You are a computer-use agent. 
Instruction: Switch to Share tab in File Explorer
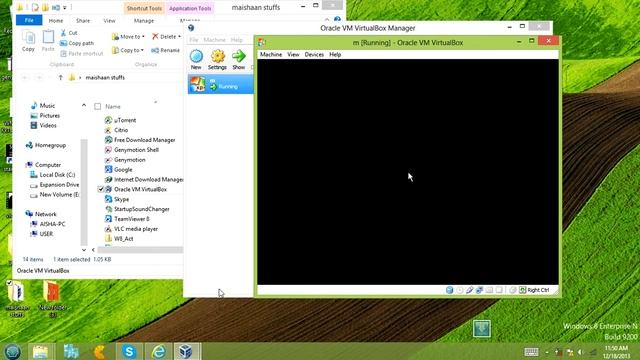83,20
